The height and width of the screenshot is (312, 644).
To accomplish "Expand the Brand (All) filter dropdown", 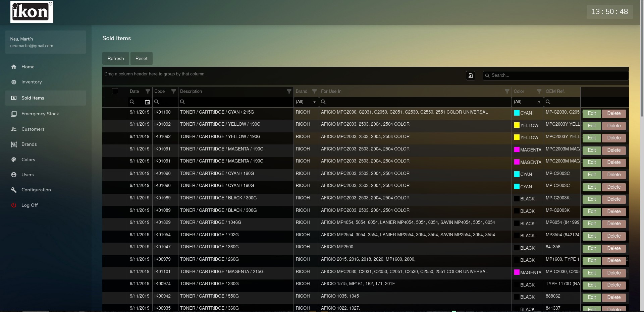I will (314, 102).
